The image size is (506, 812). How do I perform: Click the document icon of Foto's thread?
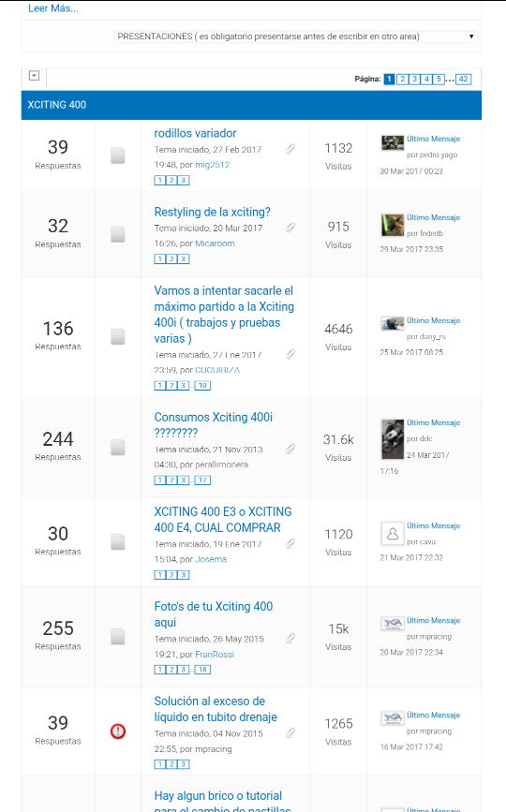(118, 637)
